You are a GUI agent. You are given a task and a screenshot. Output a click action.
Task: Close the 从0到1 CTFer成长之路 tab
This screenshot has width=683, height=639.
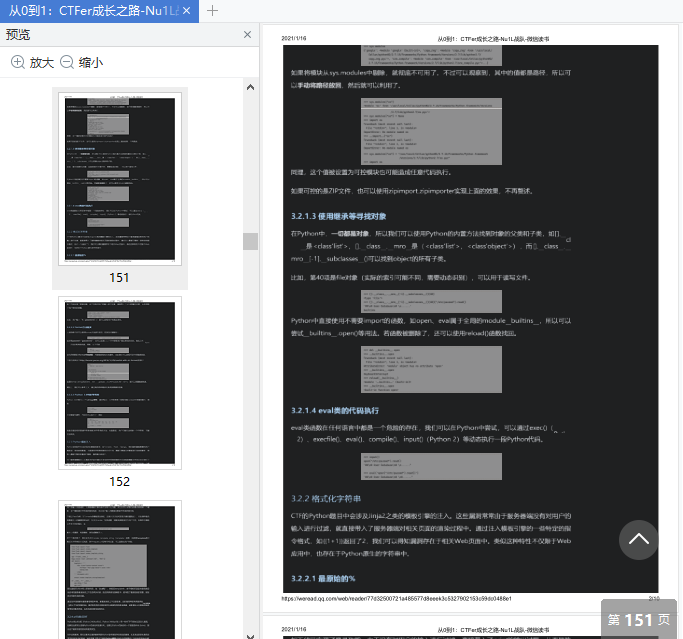click(x=186, y=10)
